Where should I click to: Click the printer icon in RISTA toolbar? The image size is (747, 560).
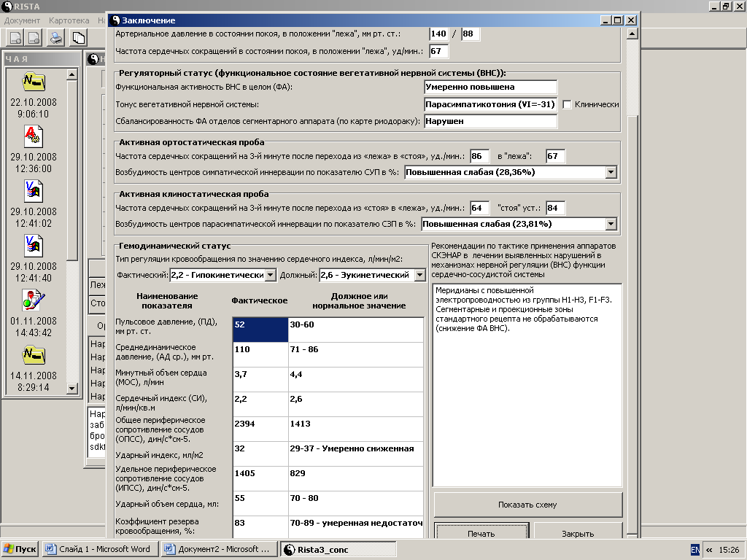(x=57, y=38)
